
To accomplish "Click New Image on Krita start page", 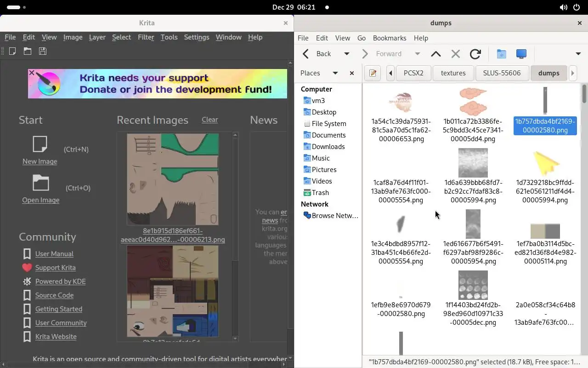I will point(40,161).
